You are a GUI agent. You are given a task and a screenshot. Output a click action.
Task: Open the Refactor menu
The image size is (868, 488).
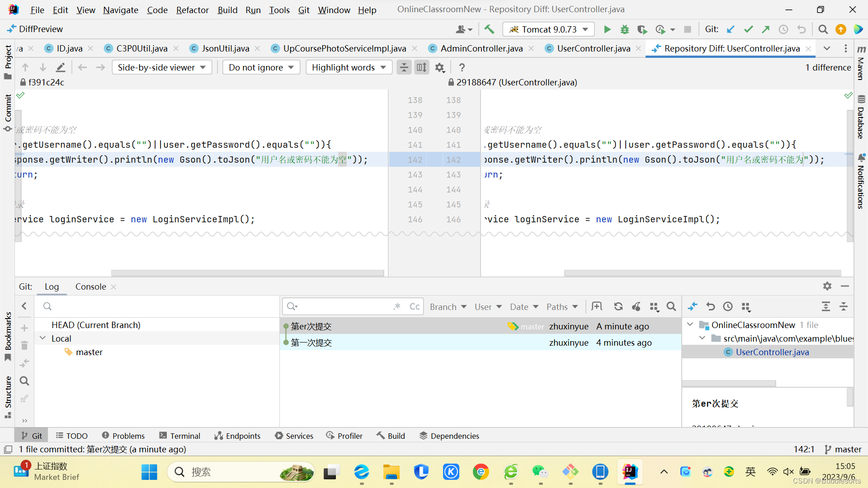[x=192, y=10]
